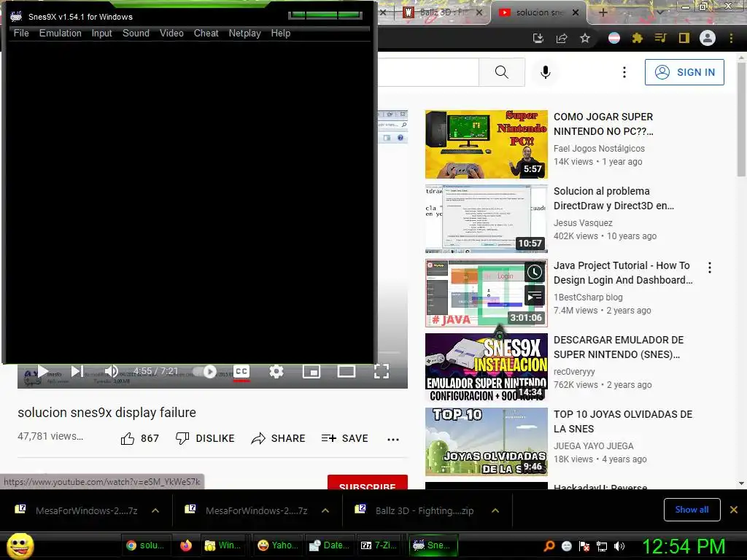
Task: Switch to theater mode
Action: point(347,371)
